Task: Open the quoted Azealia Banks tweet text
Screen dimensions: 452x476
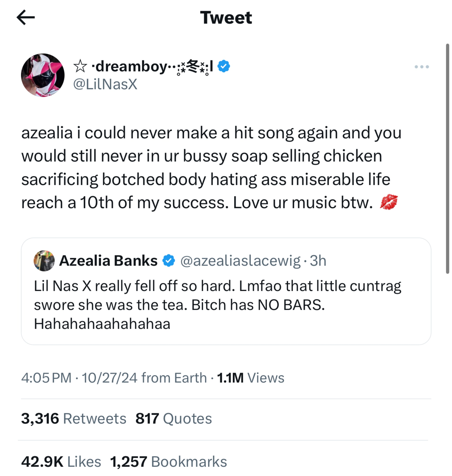Action: 217,305
